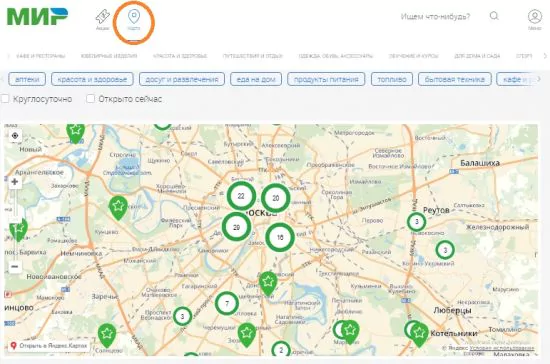Select the star pin above Новый

pyautogui.click(x=75, y=133)
